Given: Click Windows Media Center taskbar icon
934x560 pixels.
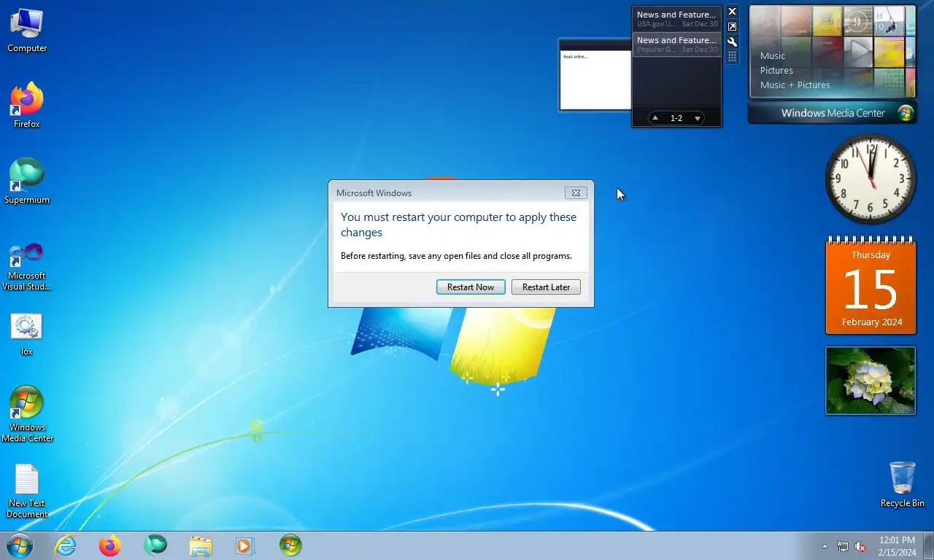Looking at the screenshot, I should pos(290,545).
